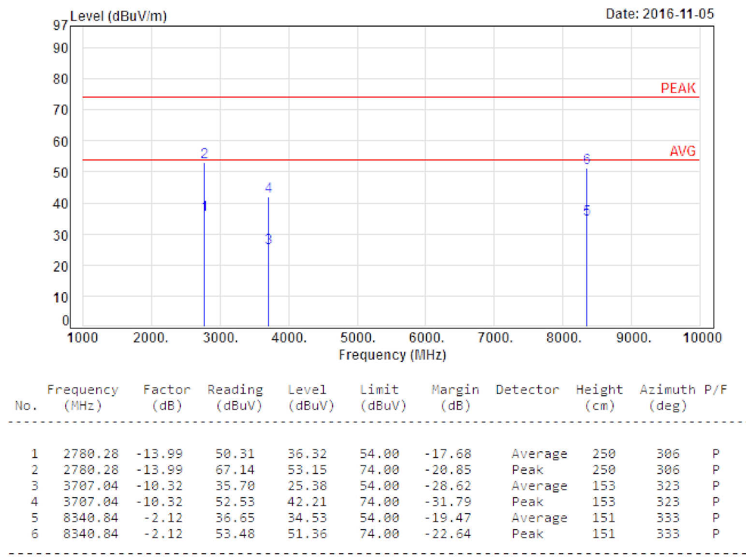Image resolution: width=746 pixels, height=560 pixels.
Task: Click margin value -31.79
Action: [448, 502]
